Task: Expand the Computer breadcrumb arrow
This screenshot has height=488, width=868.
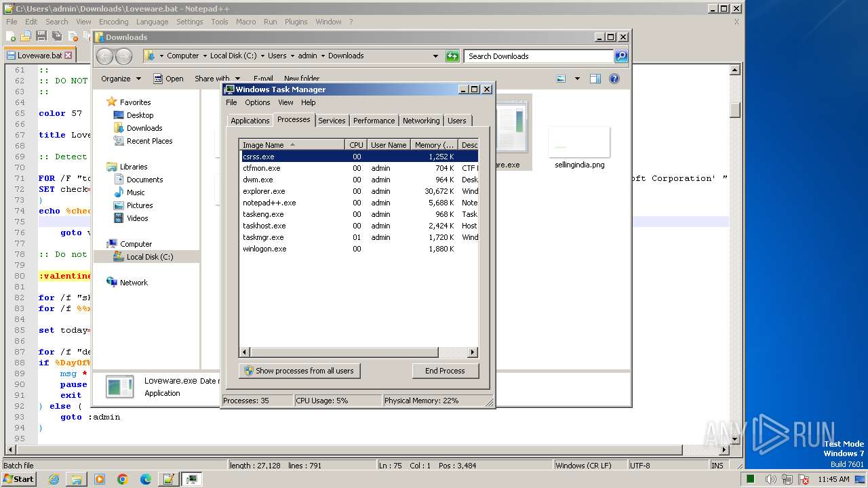Action: click(205, 56)
